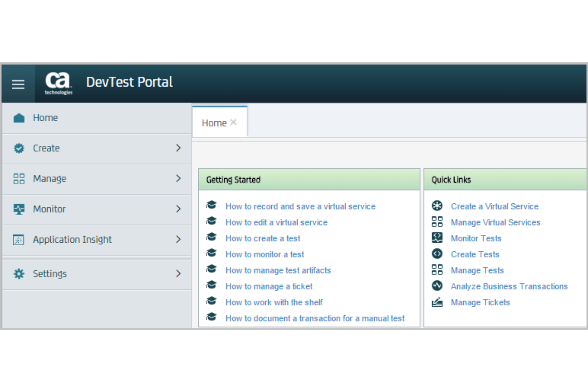Close the Home tab
The width and height of the screenshot is (588, 392).
pyautogui.click(x=234, y=122)
